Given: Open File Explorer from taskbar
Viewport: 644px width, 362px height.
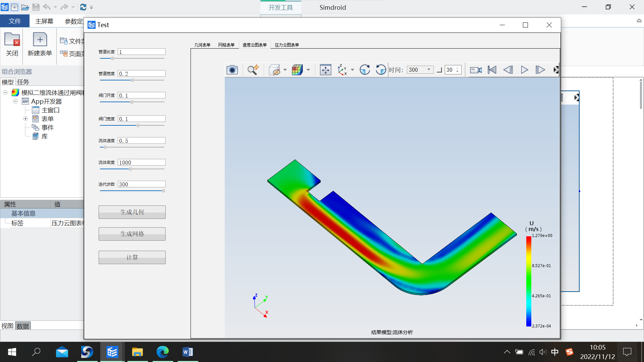Looking at the screenshot, I should [x=138, y=352].
